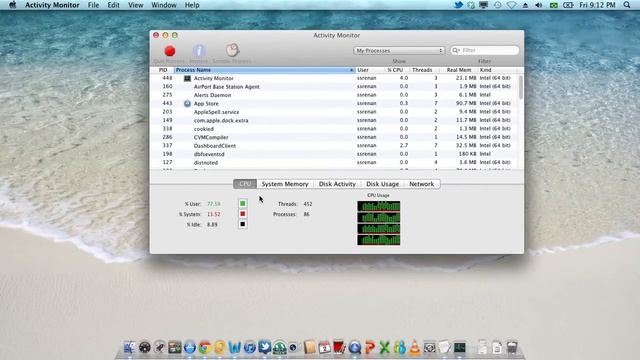Open the My Processes show dropdown
This screenshot has width=640, height=360.
(x=399, y=51)
